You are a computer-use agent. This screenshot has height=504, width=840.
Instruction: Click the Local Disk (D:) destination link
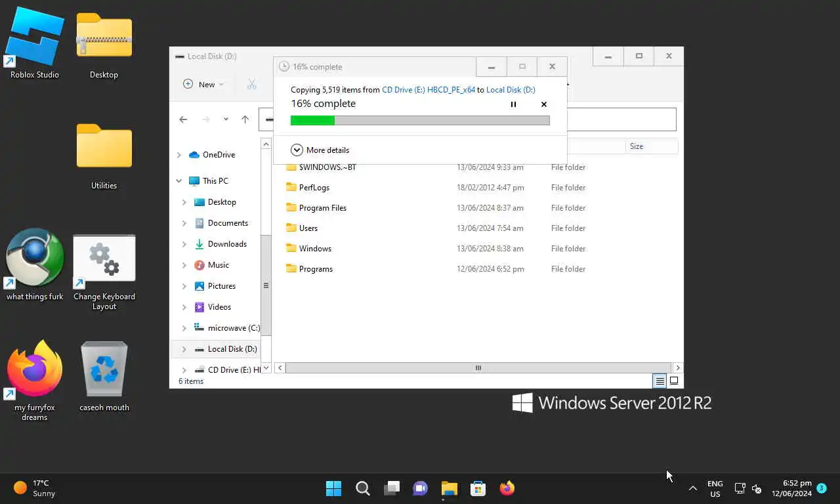click(x=511, y=90)
